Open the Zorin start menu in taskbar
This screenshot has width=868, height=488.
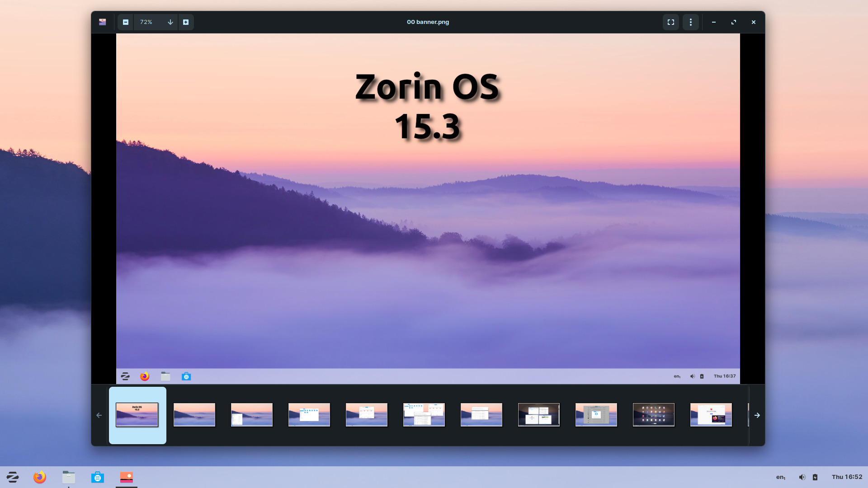click(x=13, y=477)
